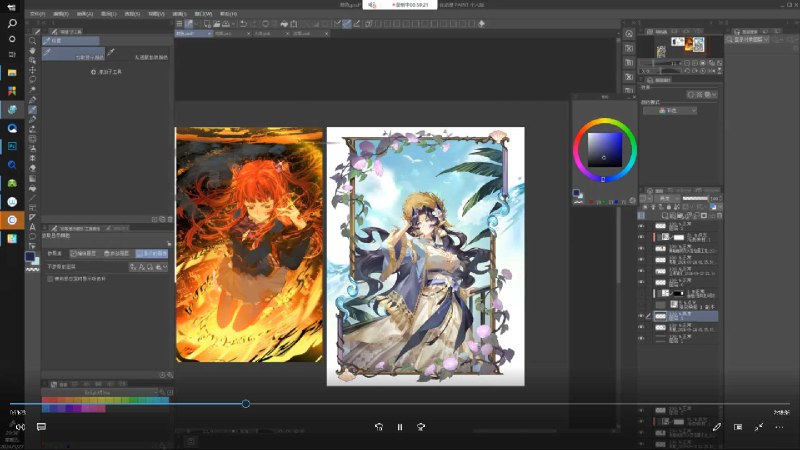The image size is (800, 450).
Task: Click the orange Clip Studio Paint taskbar icon
Action: tap(12, 220)
